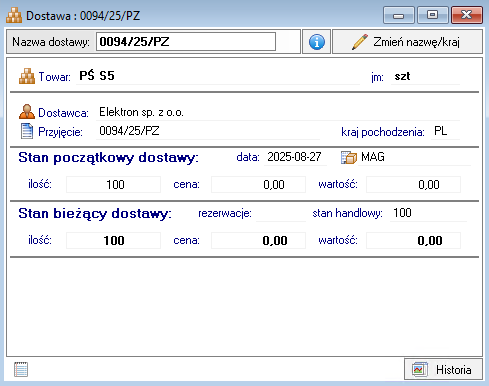Viewport: 489px width, 386px height.
Task: Click country of origin value PL
Action: (440, 131)
